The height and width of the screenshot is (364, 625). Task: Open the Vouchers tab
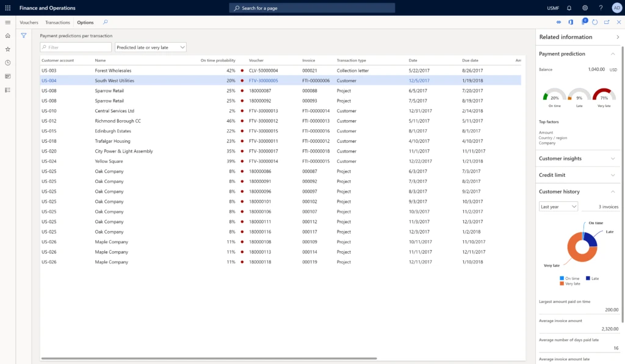click(x=29, y=22)
